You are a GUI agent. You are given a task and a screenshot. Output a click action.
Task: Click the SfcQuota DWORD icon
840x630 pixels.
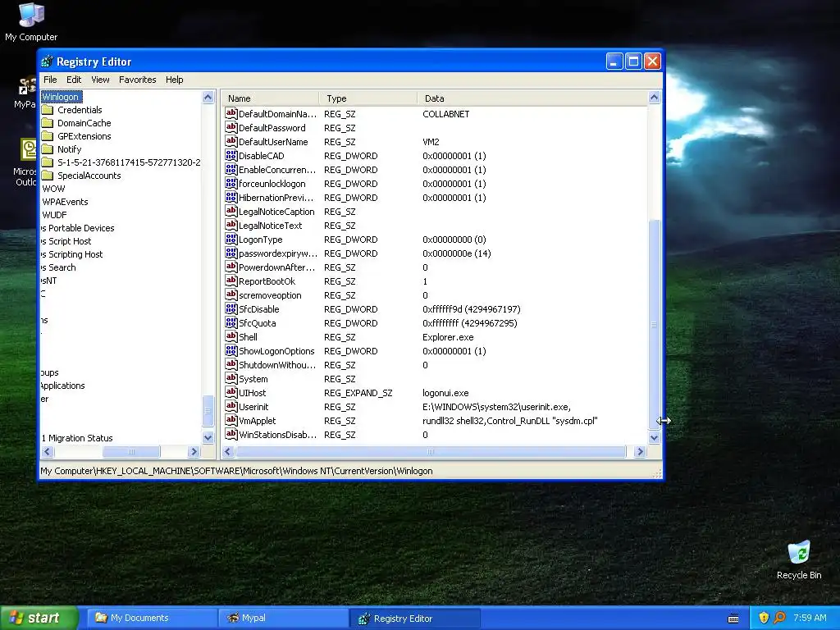coord(231,322)
